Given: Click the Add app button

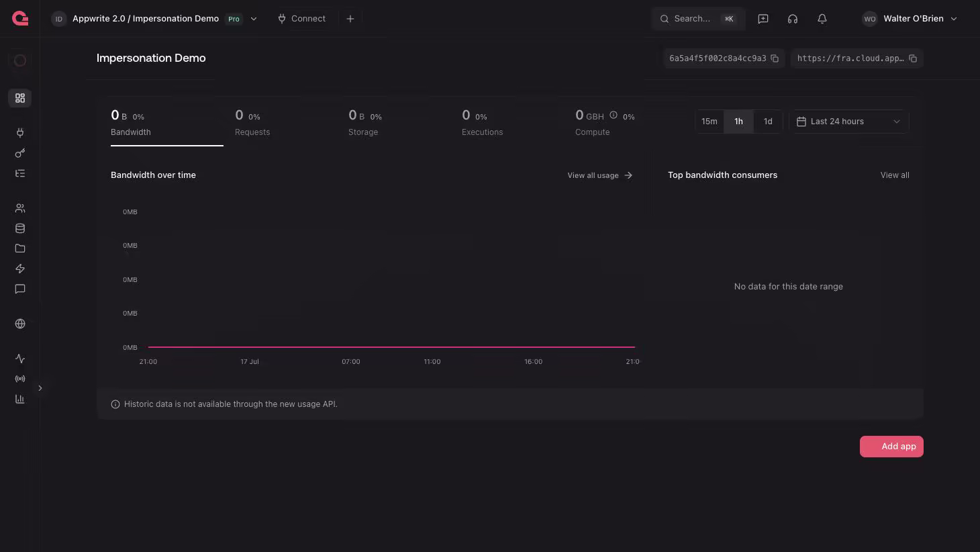Looking at the screenshot, I should click(891, 447).
